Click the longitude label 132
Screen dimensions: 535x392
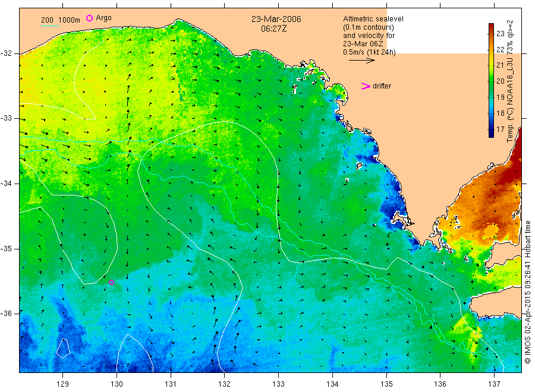pyautogui.click(x=225, y=384)
